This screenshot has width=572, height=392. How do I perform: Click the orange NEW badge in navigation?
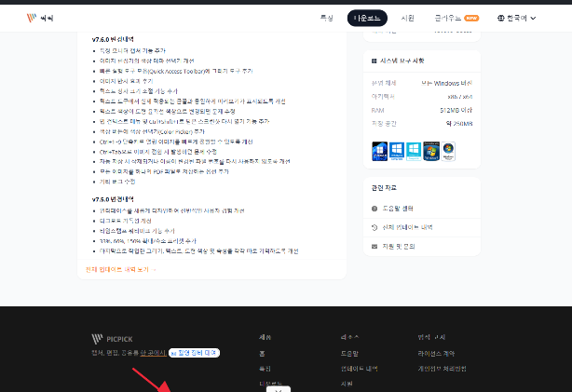coord(471,18)
